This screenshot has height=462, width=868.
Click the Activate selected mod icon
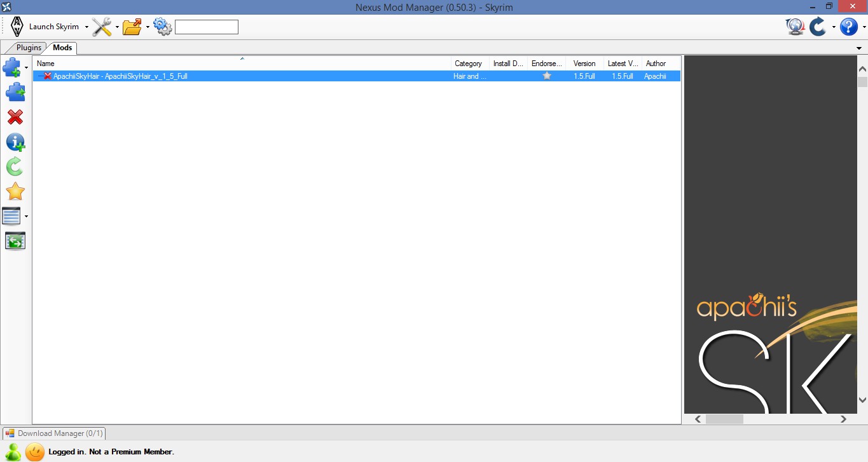coord(15,93)
